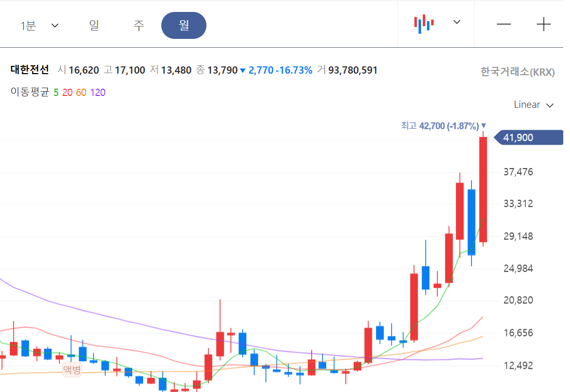Switch to the 일 daily chart tab
Image resolution: width=570 pixels, height=392 pixels.
point(94,25)
